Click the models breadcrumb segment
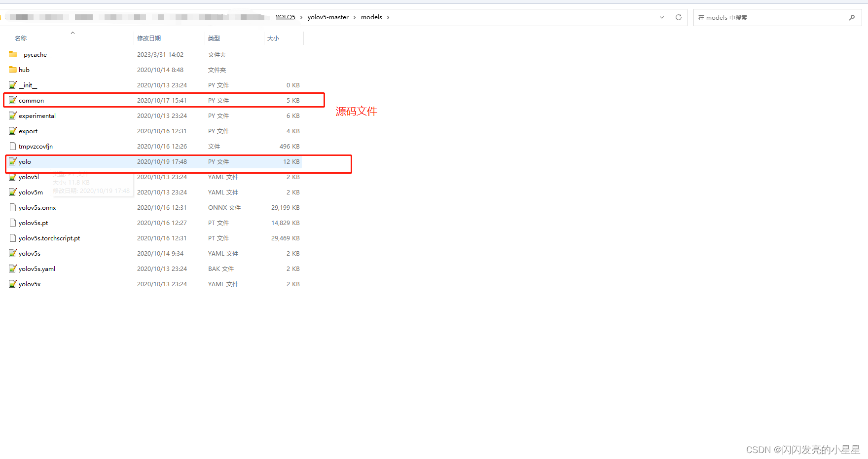This screenshot has height=459, width=868. coord(371,17)
